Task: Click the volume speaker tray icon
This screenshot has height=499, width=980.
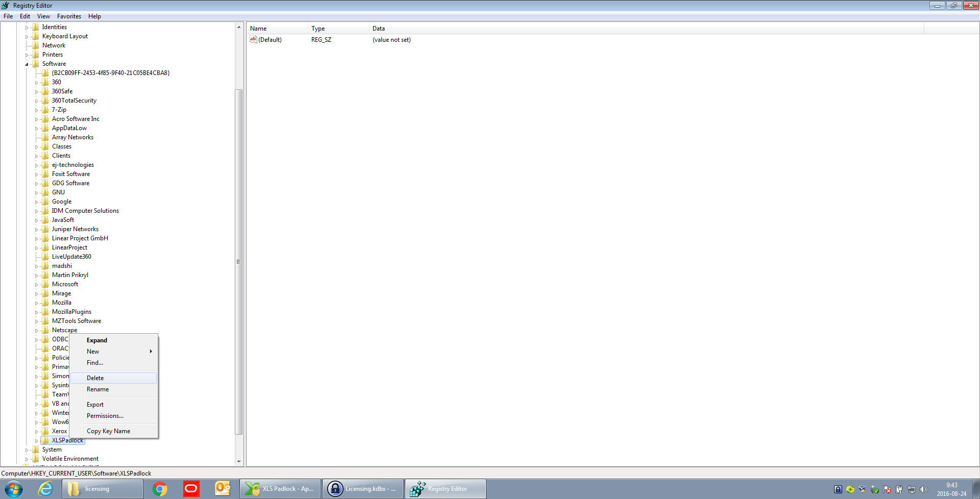Action: click(924, 489)
